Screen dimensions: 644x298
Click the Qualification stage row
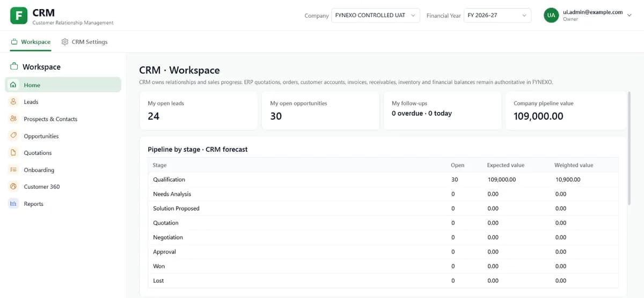[383, 180]
